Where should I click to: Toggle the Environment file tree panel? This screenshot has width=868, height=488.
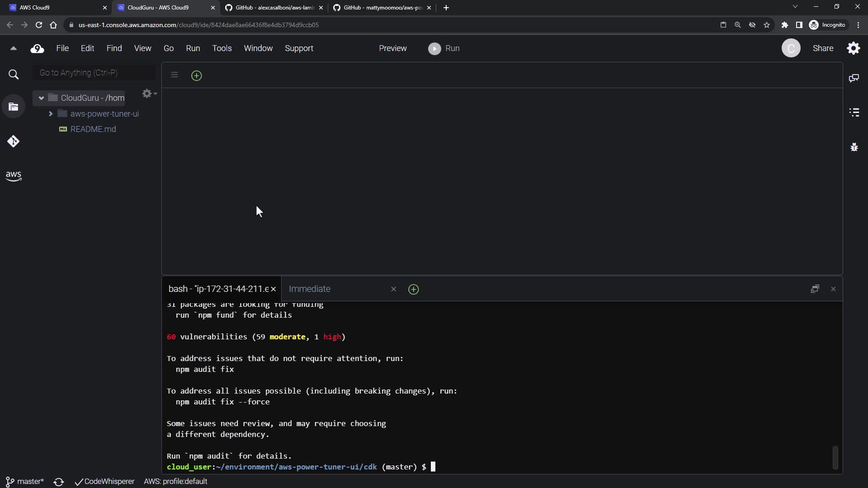[14, 107]
